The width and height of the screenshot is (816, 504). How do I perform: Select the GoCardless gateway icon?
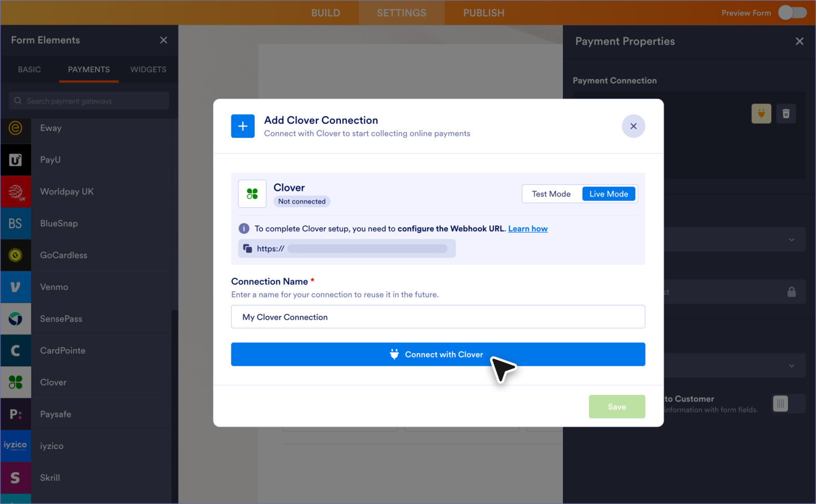tap(16, 255)
